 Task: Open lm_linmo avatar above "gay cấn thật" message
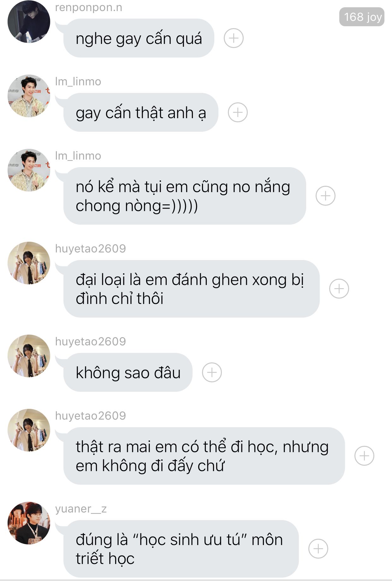click(x=29, y=96)
